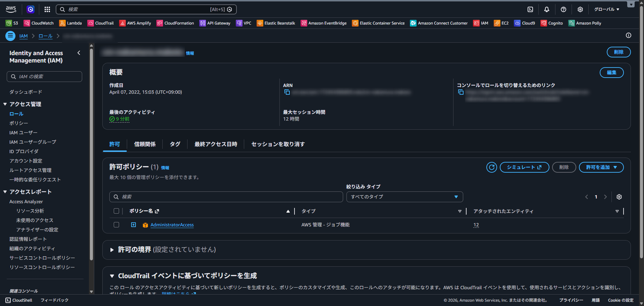Select all policies header checkbox

116,211
